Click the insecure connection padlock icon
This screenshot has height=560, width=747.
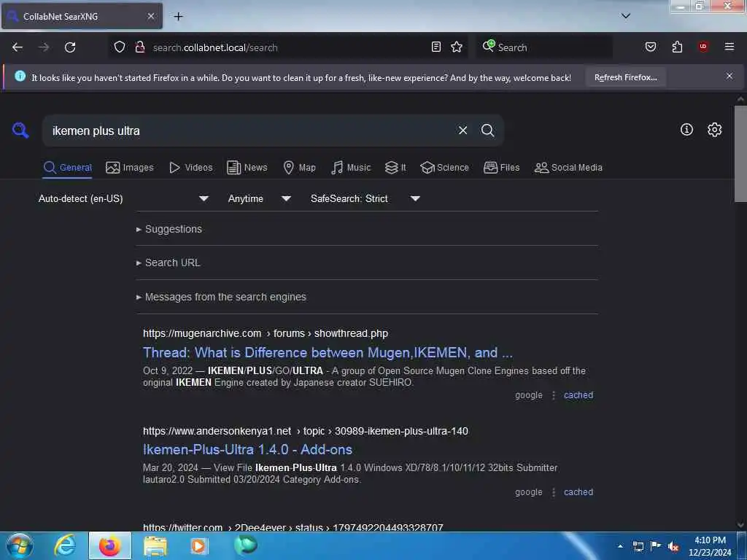(140, 47)
